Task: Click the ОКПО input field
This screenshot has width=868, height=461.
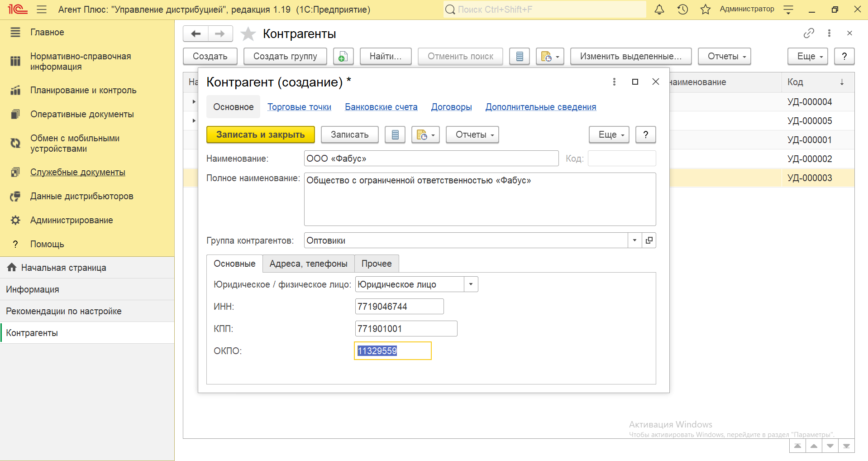Action: pyautogui.click(x=393, y=351)
